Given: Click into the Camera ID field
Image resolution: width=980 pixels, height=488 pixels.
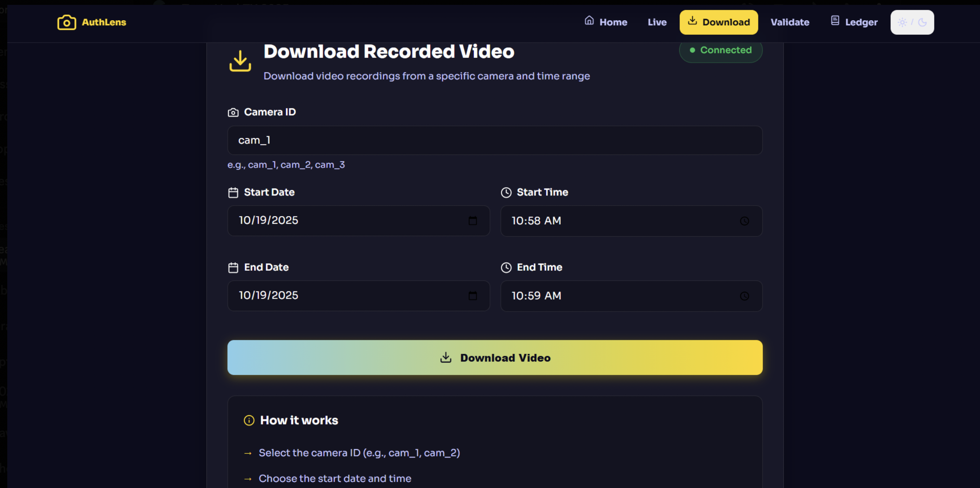Looking at the screenshot, I should [494, 140].
